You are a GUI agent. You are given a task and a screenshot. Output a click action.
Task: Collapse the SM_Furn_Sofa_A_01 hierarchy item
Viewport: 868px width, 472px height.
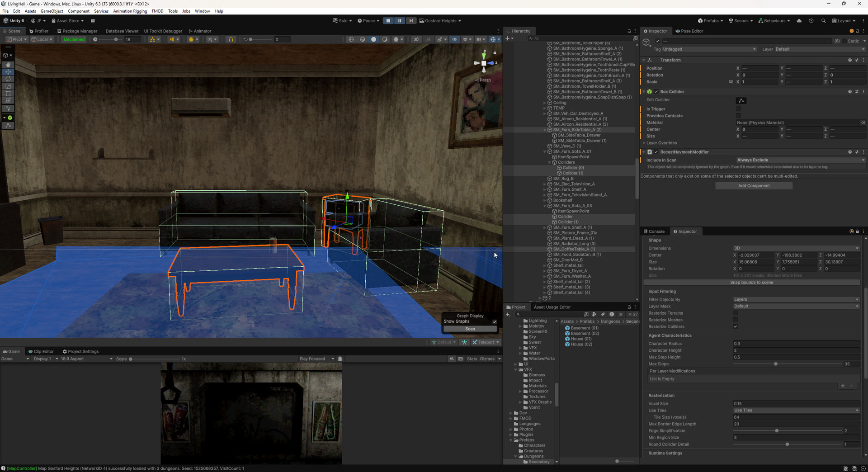click(545, 151)
